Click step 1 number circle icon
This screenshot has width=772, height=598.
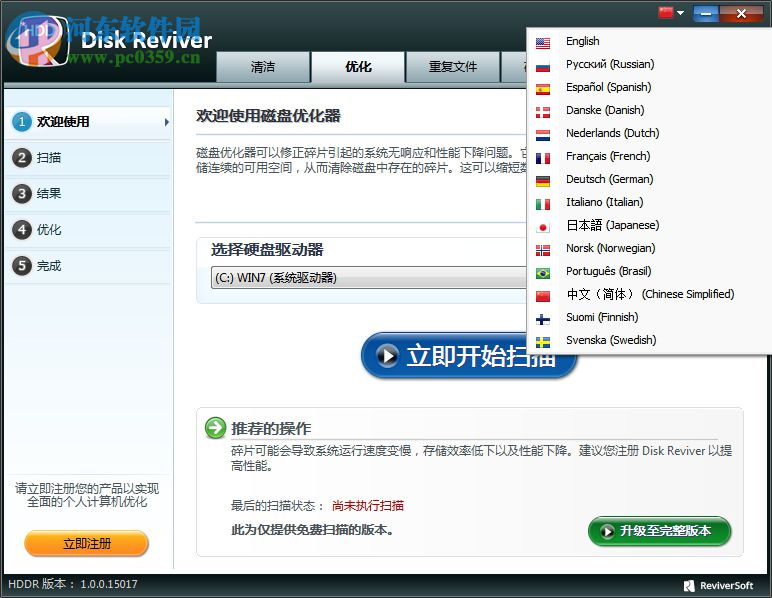22,122
